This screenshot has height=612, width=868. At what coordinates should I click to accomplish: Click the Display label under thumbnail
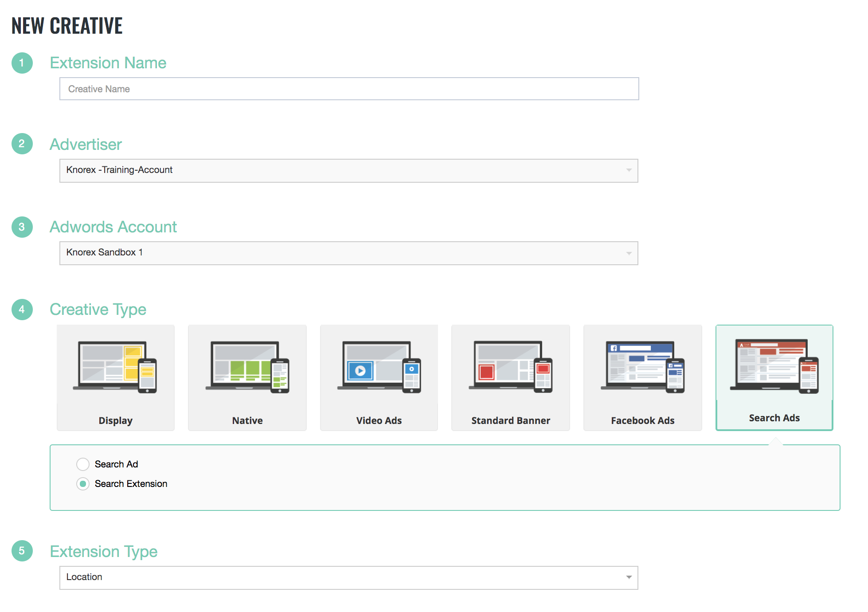coord(115,420)
